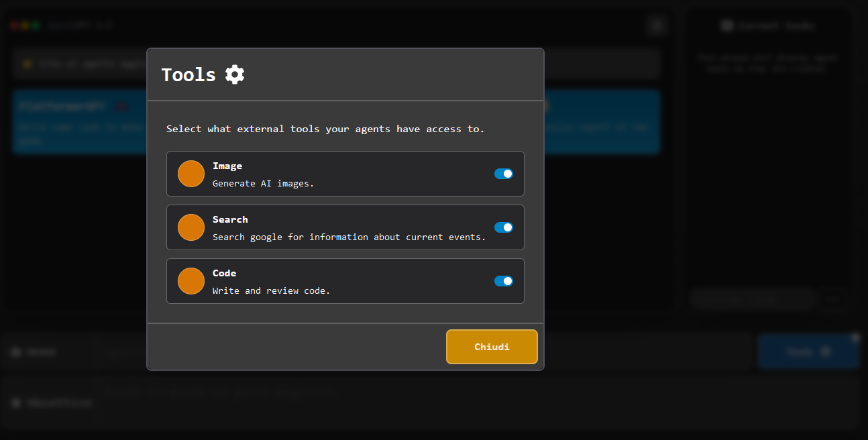Click the "Code" tool title
This screenshot has width=868, height=440.
pyautogui.click(x=224, y=273)
